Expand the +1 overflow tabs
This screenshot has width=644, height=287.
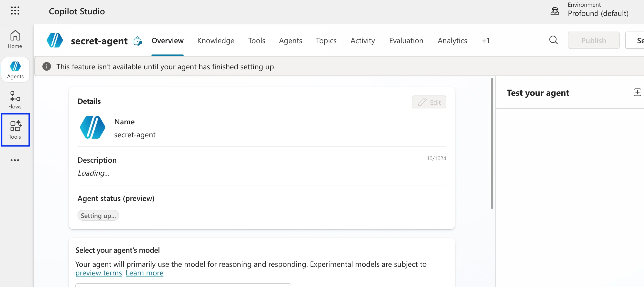tap(485, 40)
